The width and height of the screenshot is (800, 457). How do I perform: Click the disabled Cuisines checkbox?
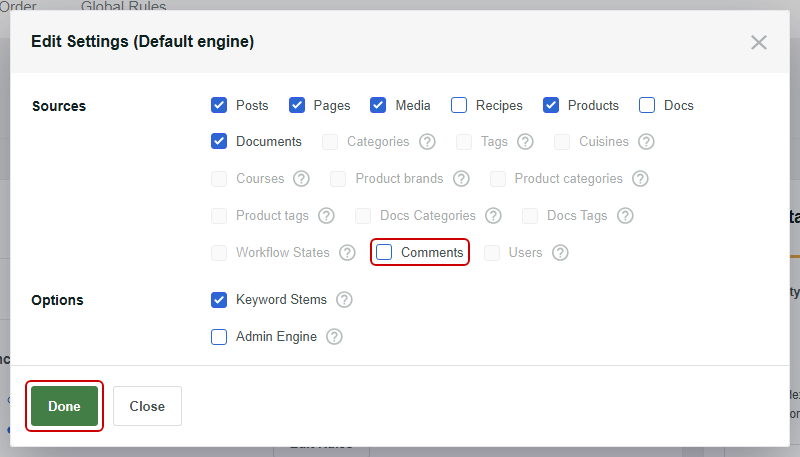tap(562, 142)
